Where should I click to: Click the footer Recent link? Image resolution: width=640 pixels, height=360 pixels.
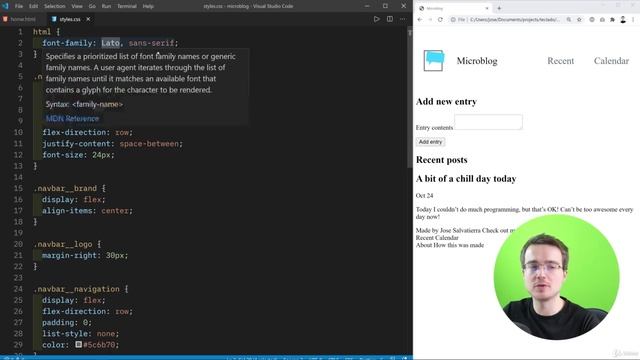tap(426, 238)
